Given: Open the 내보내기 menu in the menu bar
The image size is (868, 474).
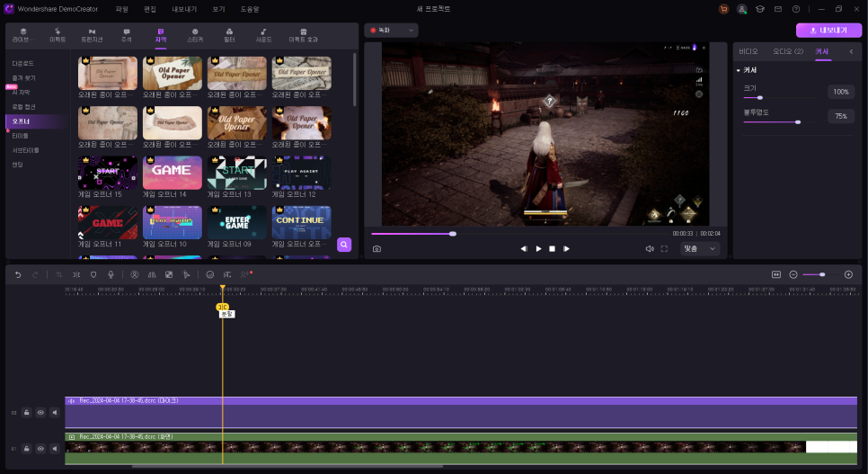Looking at the screenshot, I should (184, 9).
